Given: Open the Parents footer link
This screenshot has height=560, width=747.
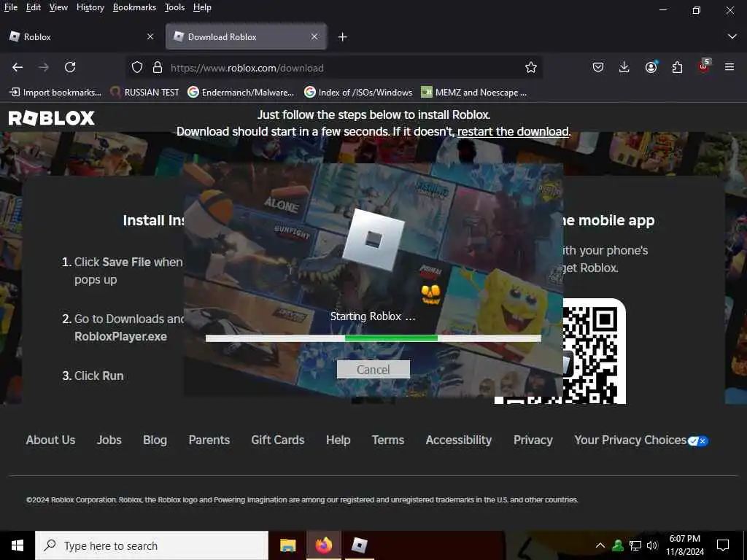Looking at the screenshot, I should [x=209, y=440].
